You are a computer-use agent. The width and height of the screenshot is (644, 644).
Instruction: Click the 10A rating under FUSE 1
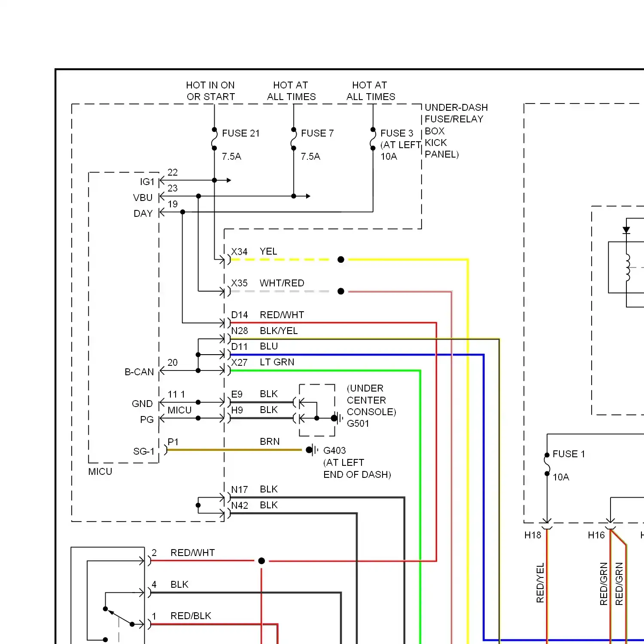coord(561,477)
